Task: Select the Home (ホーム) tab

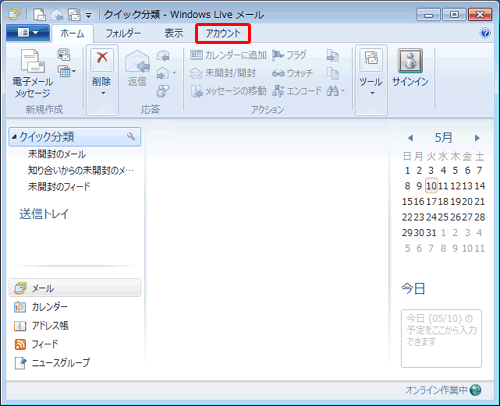Action: 72,33
